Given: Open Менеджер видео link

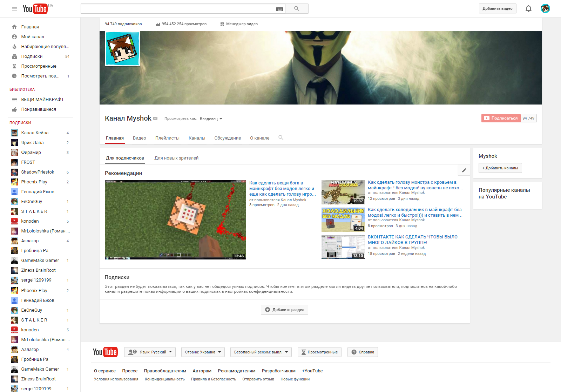Looking at the screenshot, I should point(239,24).
